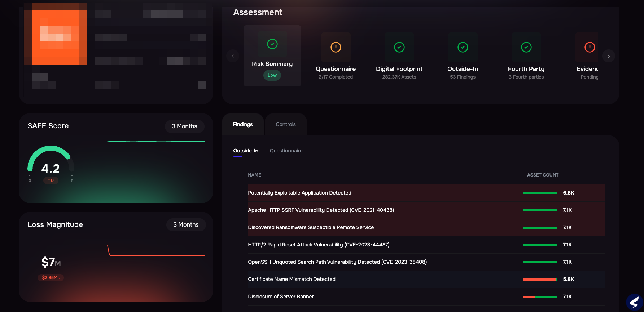Click the 53 Findings label
Screen dimensions: 644x312
click(x=463, y=77)
